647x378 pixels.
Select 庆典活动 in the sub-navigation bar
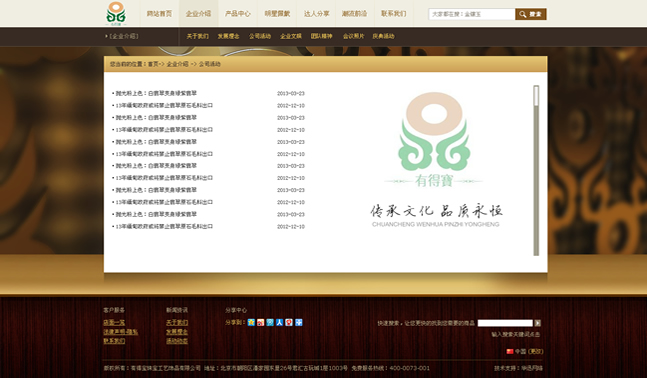point(383,36)
